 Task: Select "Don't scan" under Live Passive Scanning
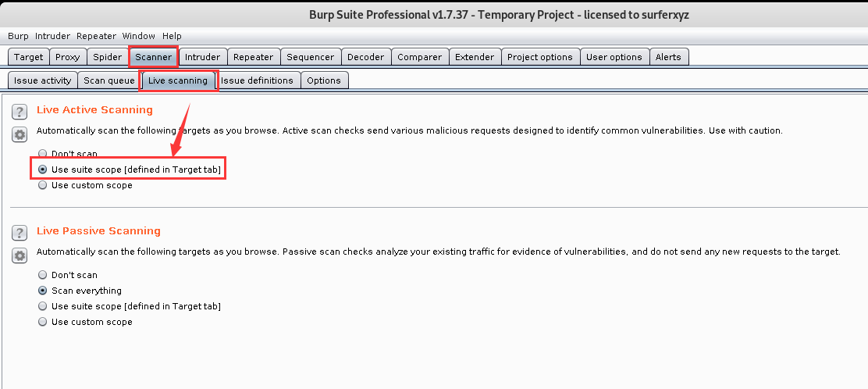click(x=43, y=275)
